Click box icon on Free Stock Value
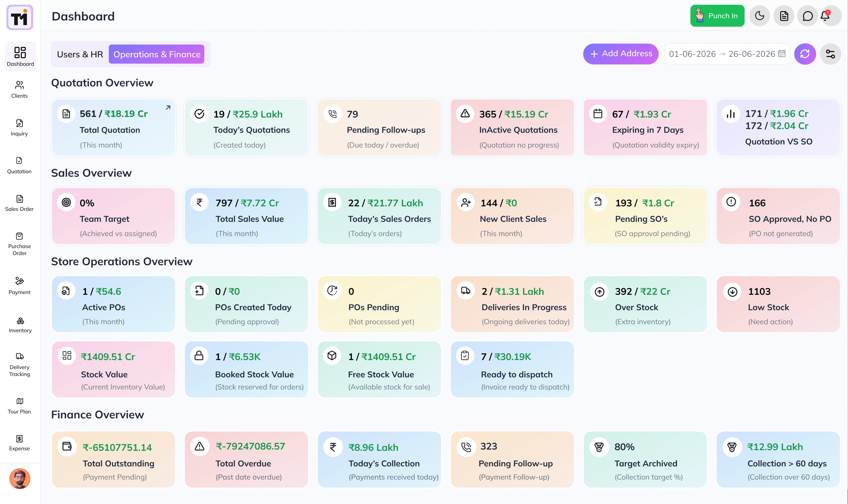The width and height of the screenshot is (848, 504). [x=332, y=356]
